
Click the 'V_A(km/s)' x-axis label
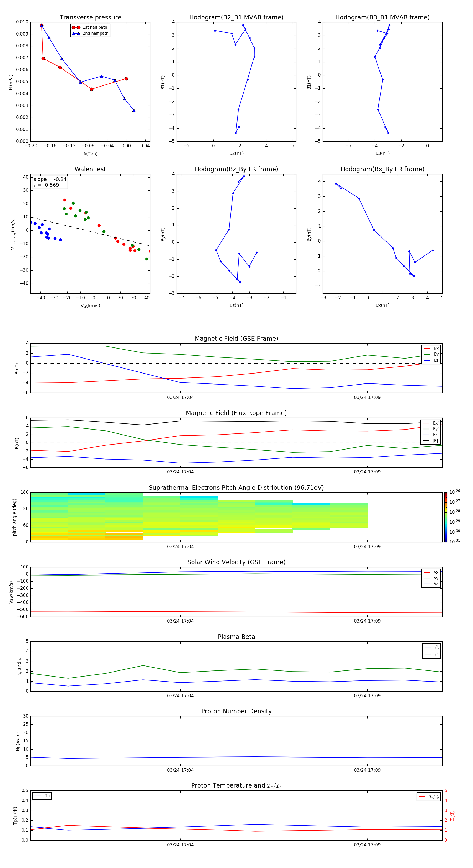coord(90,306)
